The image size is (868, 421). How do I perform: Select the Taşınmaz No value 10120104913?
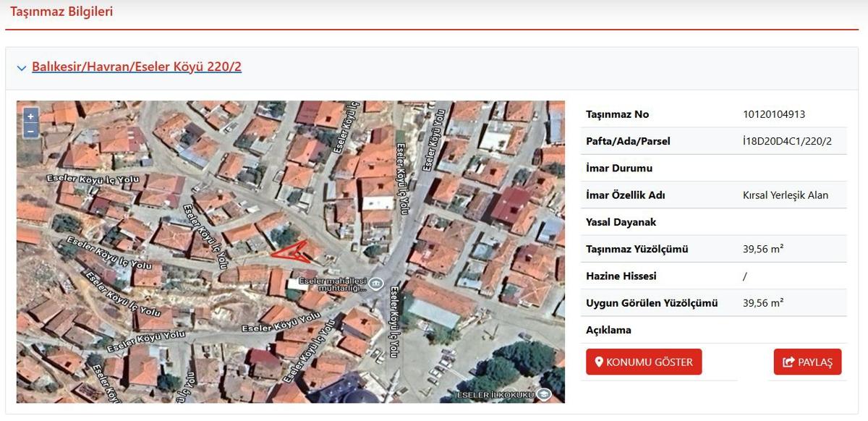tap(773, 114)
